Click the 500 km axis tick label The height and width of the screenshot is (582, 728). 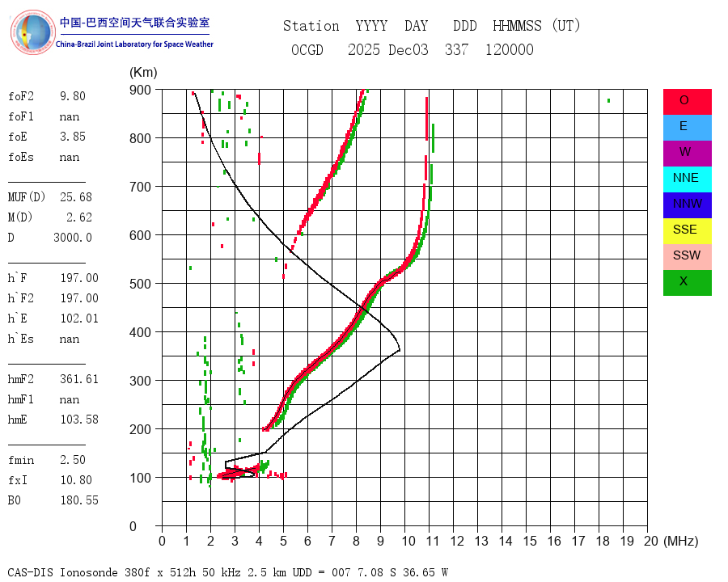point(140,284)
